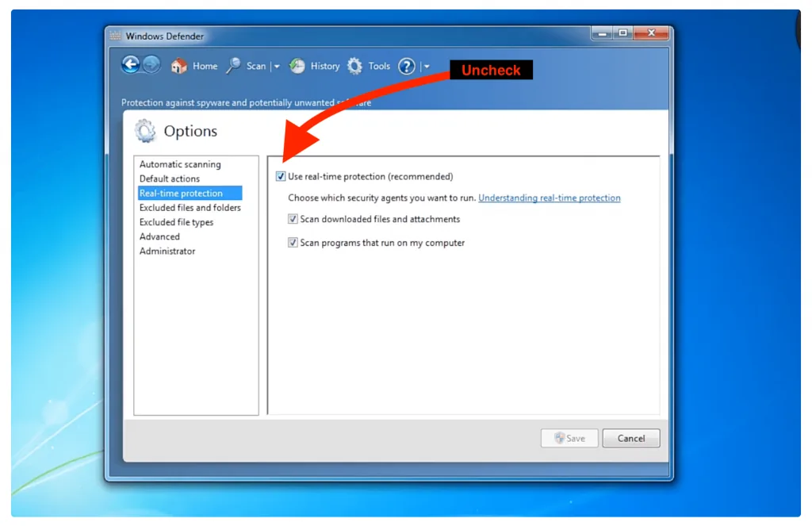Click the Tools gear icon
Viewport: 812px width, 526px height.
pos(354,66)
